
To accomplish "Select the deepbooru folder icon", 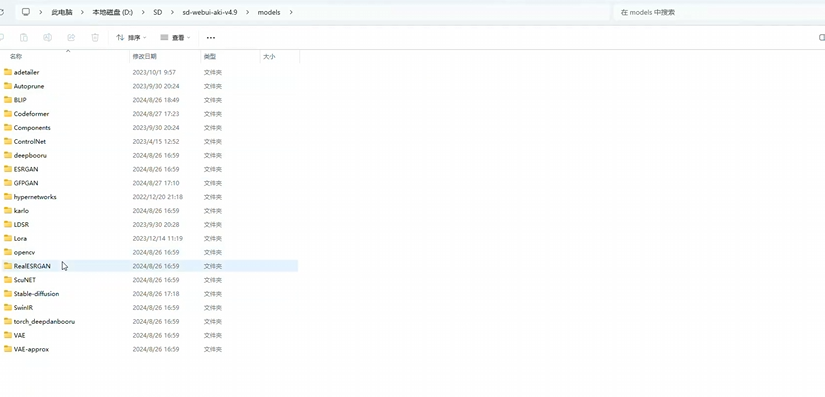I will tap(8, 155).
